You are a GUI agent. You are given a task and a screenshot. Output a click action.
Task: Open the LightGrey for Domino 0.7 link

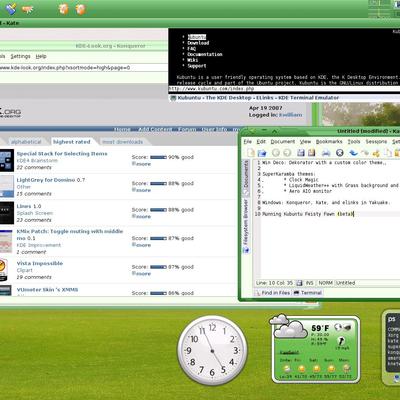click(51, 180)
